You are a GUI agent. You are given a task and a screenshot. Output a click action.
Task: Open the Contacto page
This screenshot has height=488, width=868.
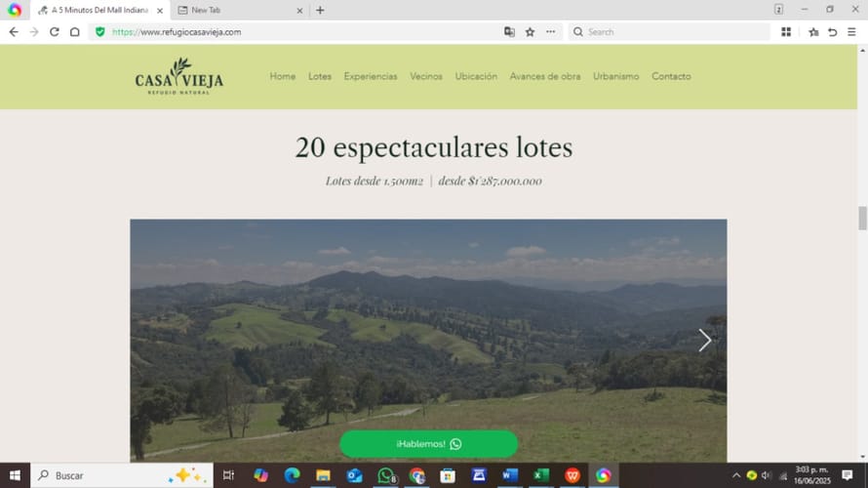click(x=671, y=76)
